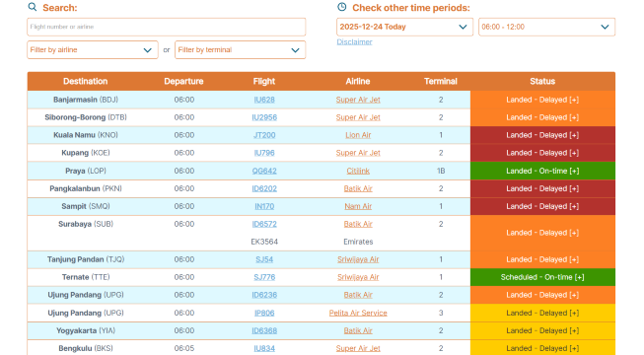Click the magnifier search icon
This screenshot has height=355, width=644.
pos(32,7)
